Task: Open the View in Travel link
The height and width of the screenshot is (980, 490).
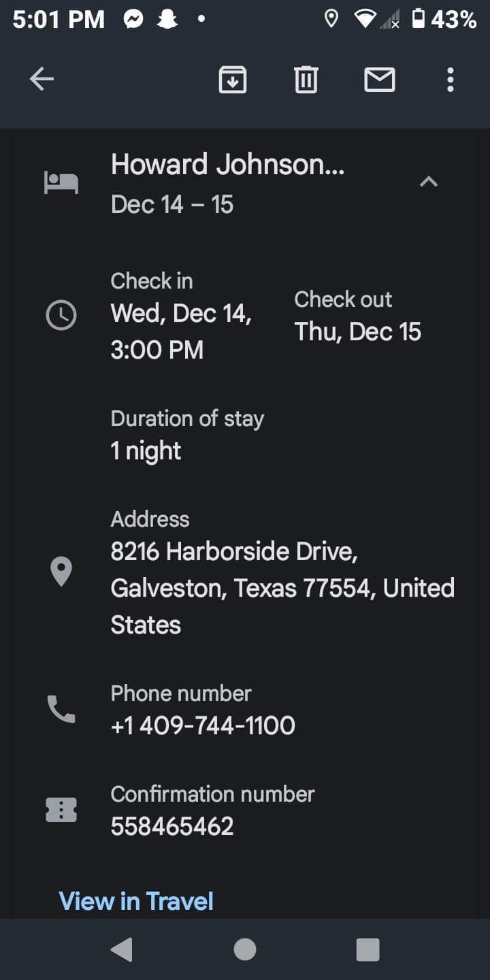Action: [x=136, y=901]
